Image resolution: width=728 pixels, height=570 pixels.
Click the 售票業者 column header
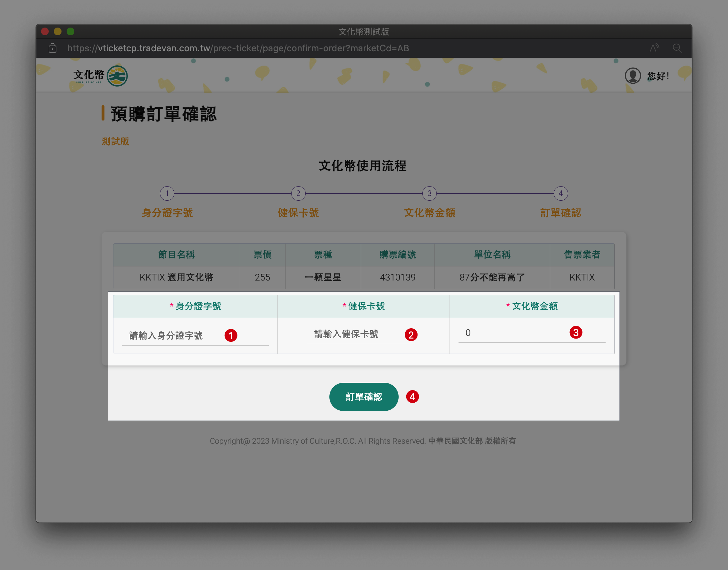click(x=582, y=255)
